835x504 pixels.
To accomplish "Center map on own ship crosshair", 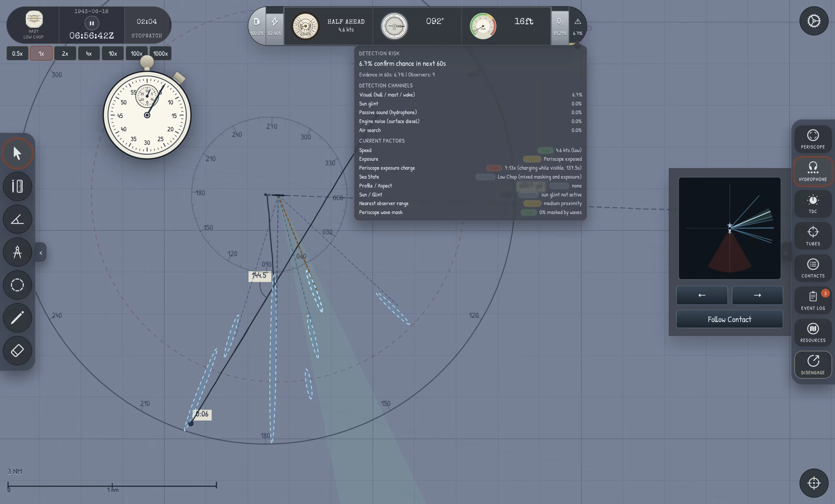I will point(814,483).
